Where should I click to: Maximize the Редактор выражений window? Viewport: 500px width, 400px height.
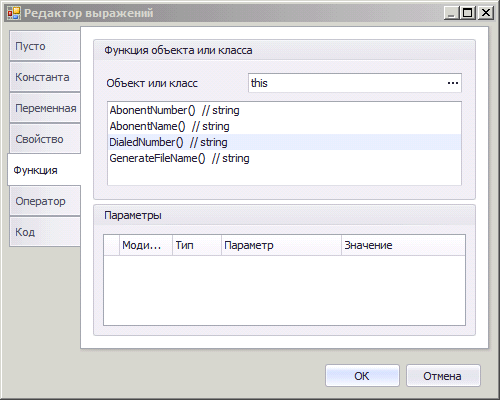468,13
